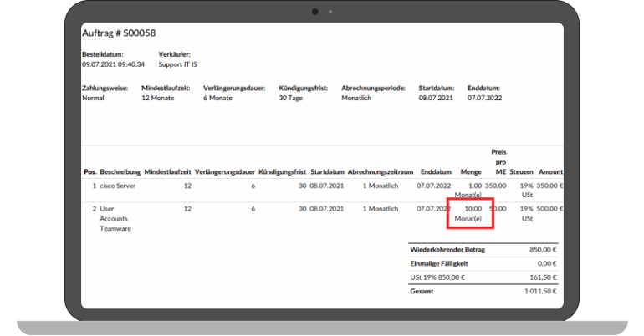
Task: Select the 12 Monate minimum term value
Action: coord(157,97)
